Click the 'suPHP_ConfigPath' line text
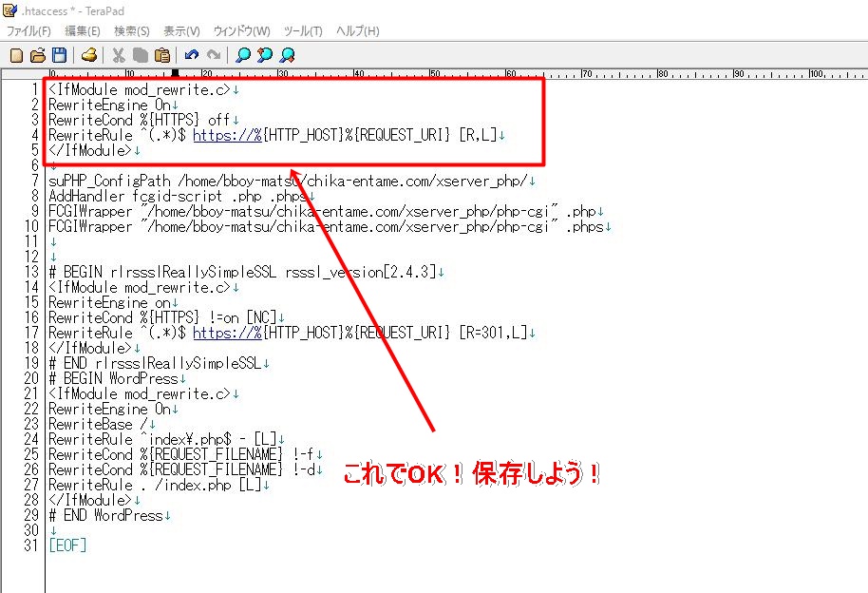The image size is (868, 593). tap(288, 182)
